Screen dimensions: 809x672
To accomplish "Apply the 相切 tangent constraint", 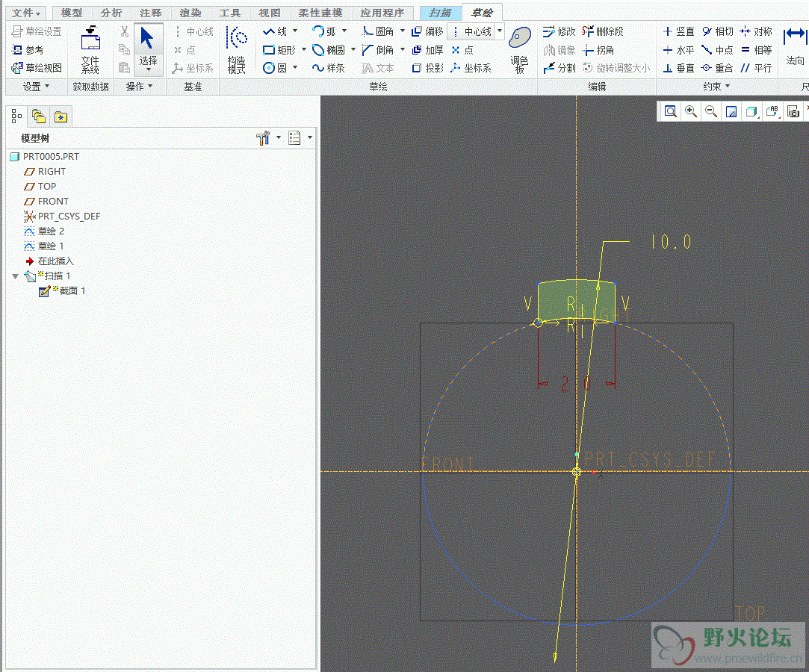I will click(x=718, y=31).
